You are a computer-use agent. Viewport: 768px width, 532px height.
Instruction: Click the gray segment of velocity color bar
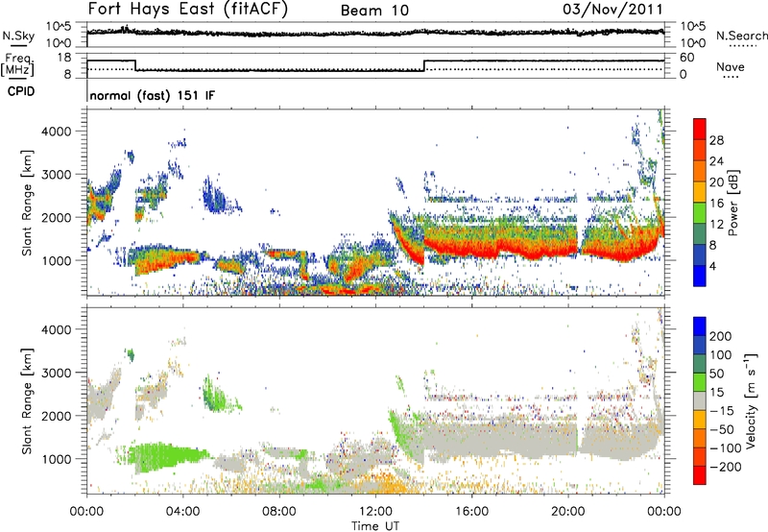coord(700,401)
